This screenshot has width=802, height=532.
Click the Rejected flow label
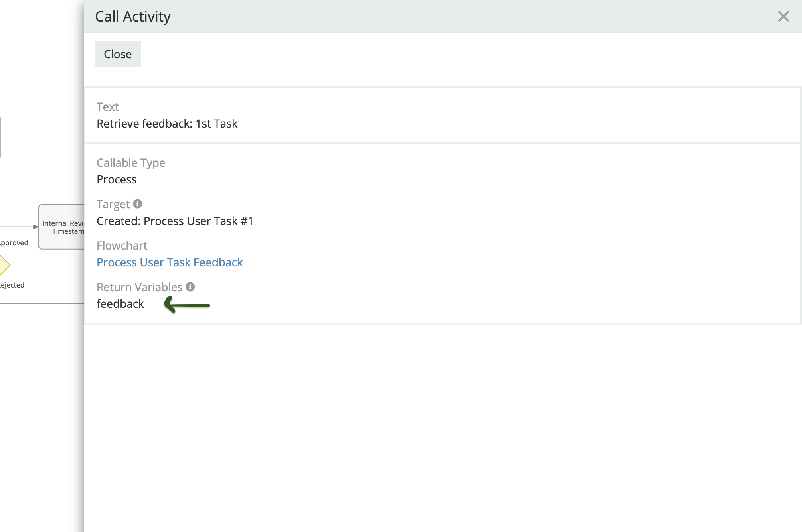point(12,285)
